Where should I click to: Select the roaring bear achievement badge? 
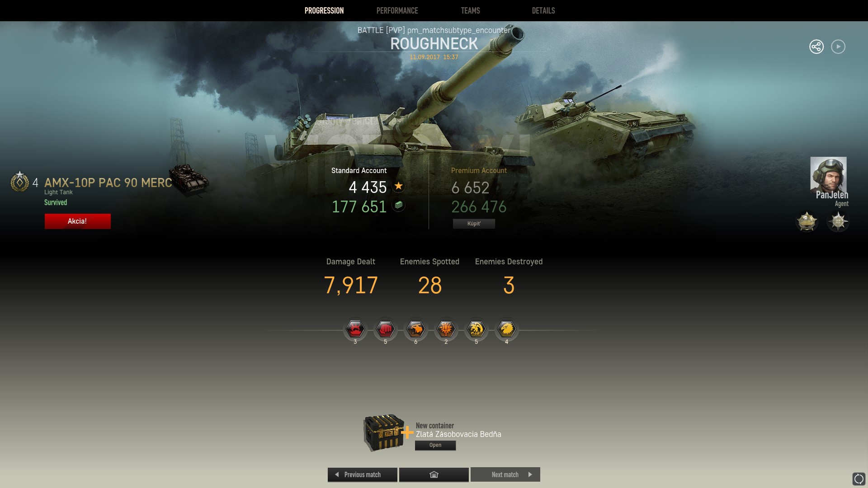(415, 329)
